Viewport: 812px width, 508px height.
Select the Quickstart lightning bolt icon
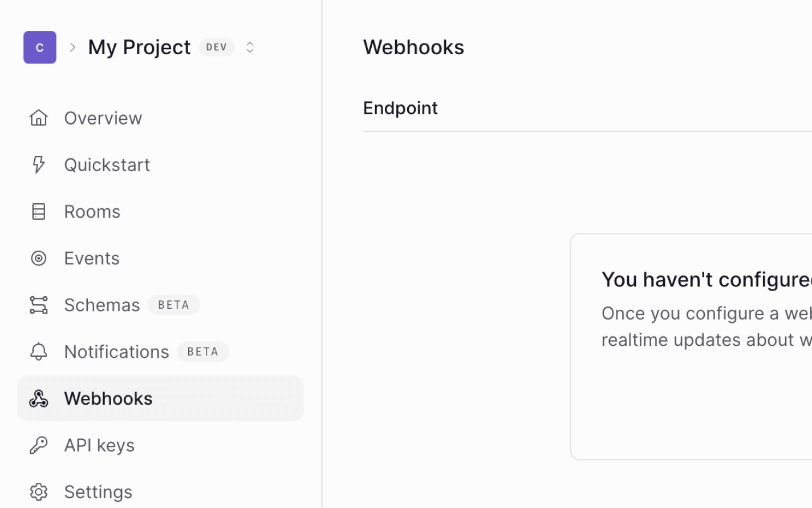tap(38, 164)
